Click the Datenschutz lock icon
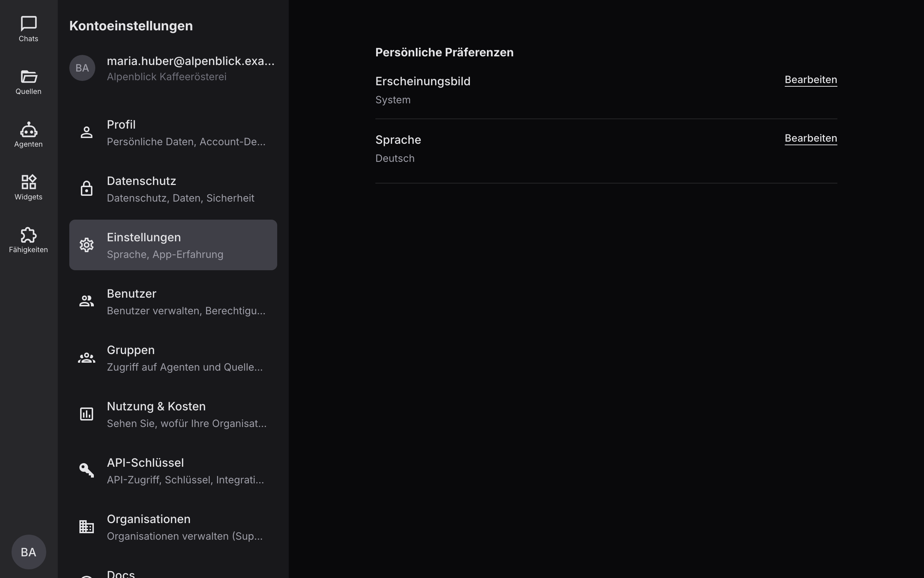The width and height of the screenshot is (924, 578). [x=87, y=189]
